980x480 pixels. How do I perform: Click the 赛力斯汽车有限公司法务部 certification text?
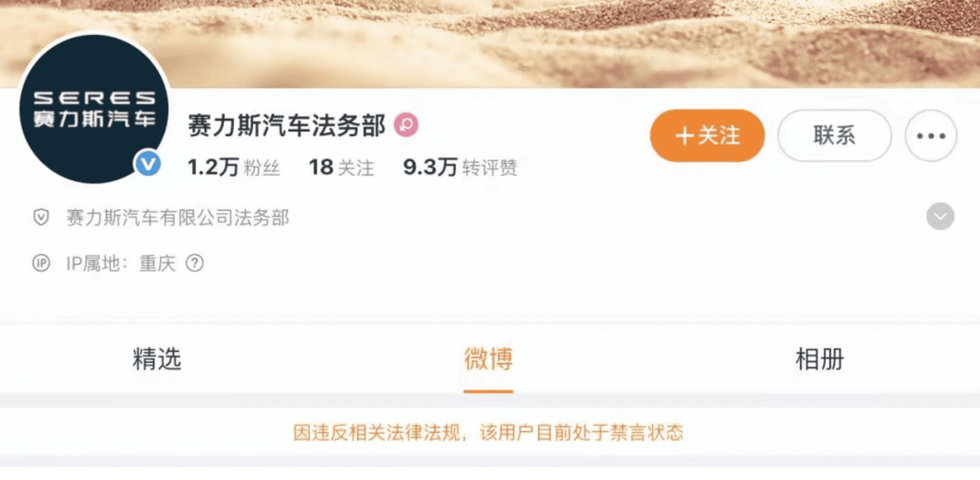click(x=178, y=217)
